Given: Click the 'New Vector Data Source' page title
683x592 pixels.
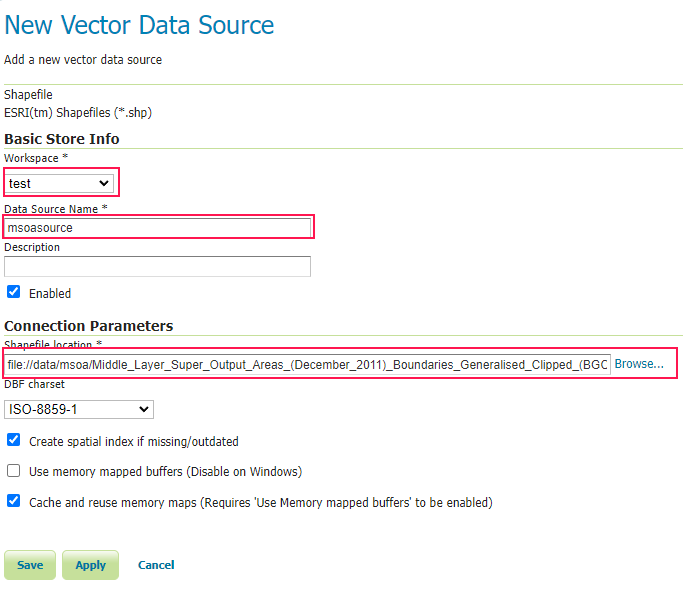Looking at the screenshot, I should [139, 25].
